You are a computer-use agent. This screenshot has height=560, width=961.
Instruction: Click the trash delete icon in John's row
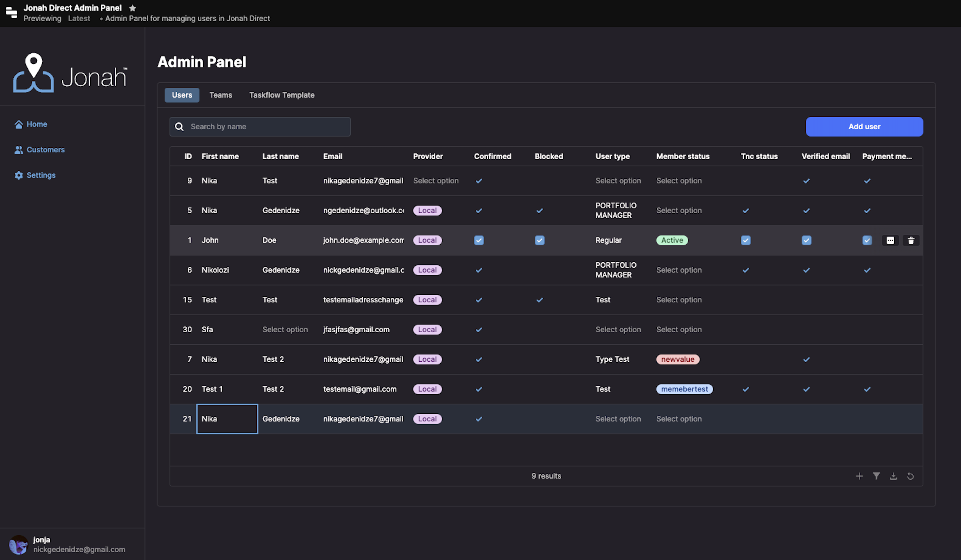tap(911, 240)
